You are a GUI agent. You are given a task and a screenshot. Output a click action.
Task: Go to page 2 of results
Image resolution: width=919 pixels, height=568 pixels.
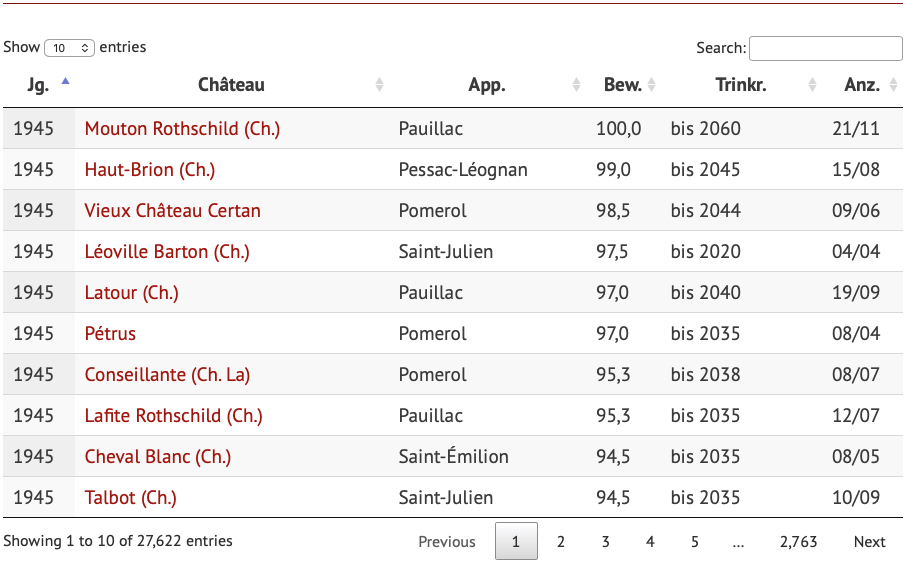561,542
